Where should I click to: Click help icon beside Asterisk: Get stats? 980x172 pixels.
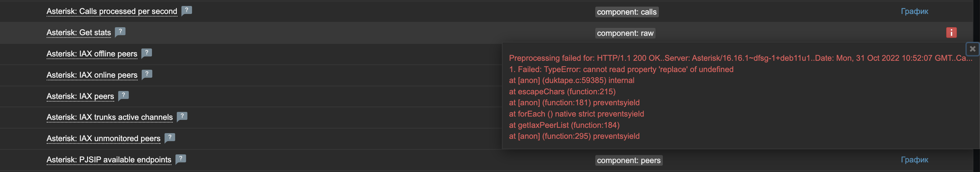tap(120, 32)
